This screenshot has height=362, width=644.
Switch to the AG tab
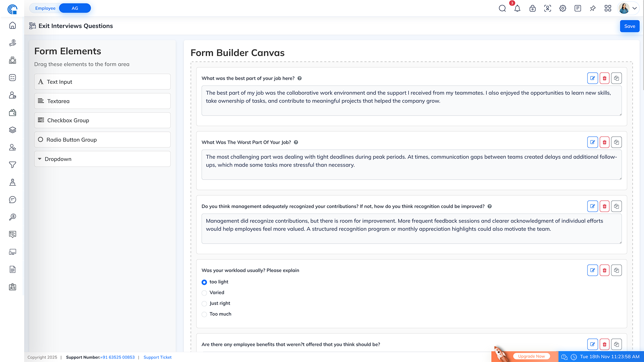tap(75, 8)
